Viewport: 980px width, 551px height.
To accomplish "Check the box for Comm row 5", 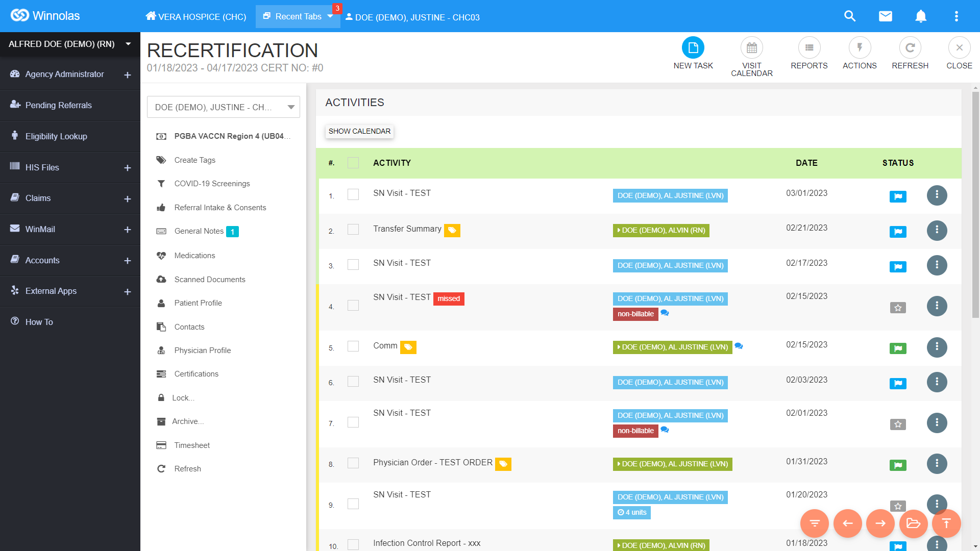I will 353,346.
